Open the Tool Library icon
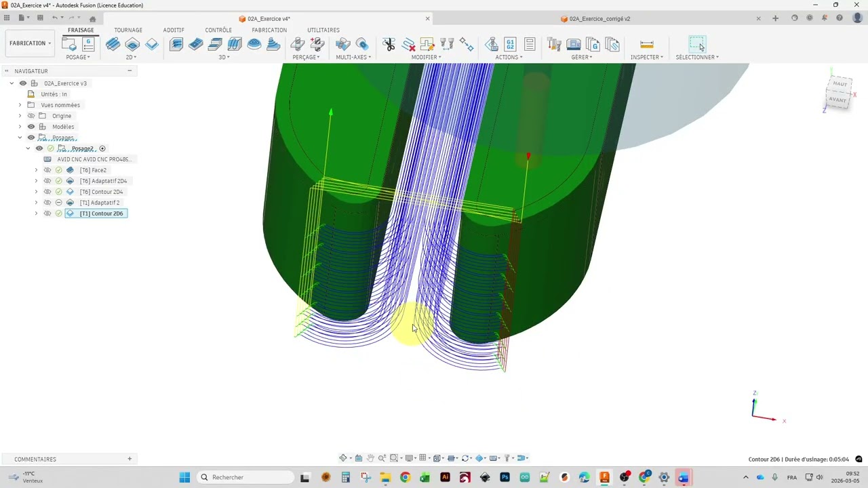Screen dimensions: 868x488 (554, 44)
